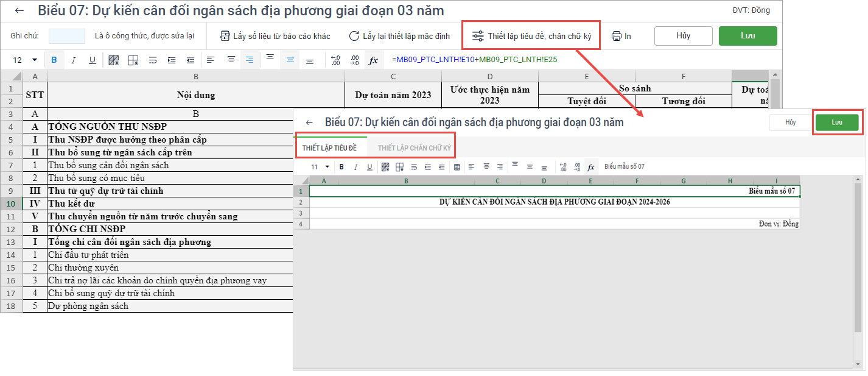The width and height of the screenshot is (868, 376).
Task: Switch to Thiết lập chân chữ ký tab
Action: [x=414, y=148]
